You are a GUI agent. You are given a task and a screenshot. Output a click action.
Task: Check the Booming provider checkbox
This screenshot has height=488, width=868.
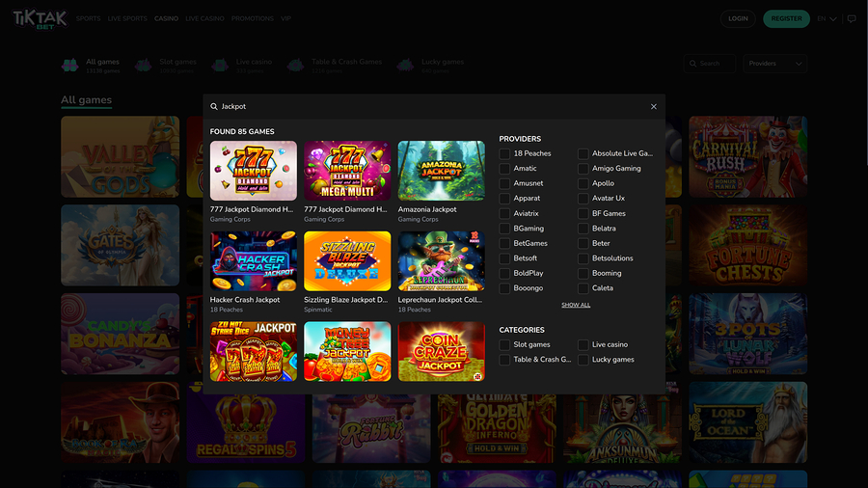(583, 273)
